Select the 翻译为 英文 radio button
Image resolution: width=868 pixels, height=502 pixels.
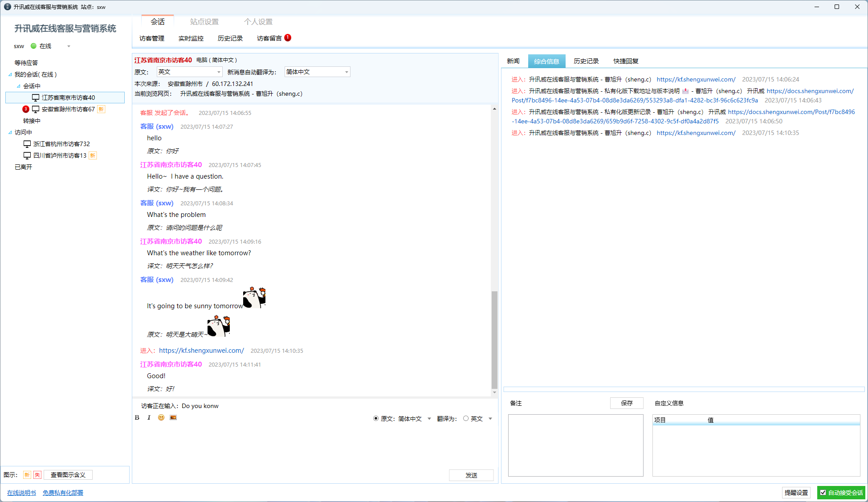(x=466, y=418)
